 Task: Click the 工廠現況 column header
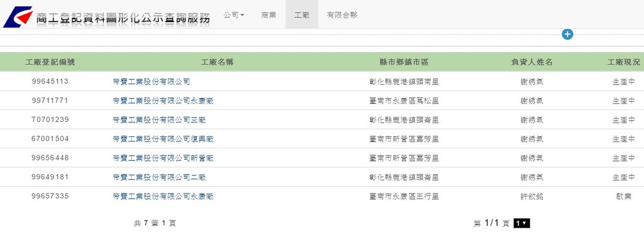tap(623, 62)
